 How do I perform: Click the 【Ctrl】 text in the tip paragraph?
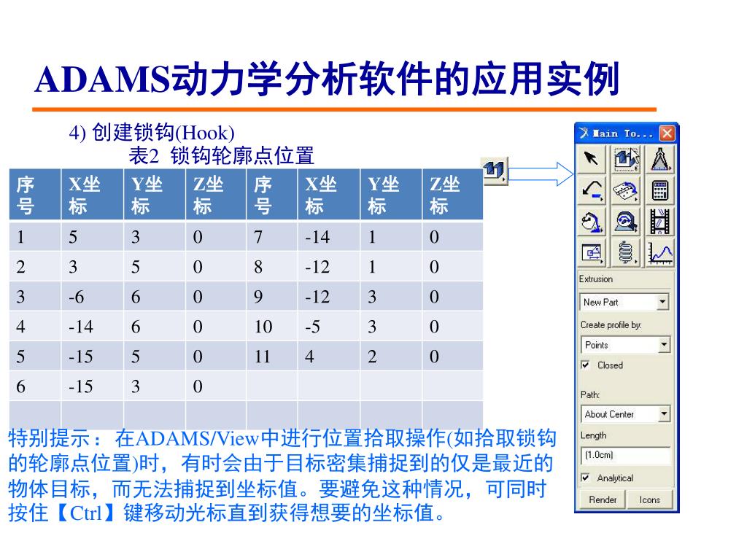coord(86,513)
